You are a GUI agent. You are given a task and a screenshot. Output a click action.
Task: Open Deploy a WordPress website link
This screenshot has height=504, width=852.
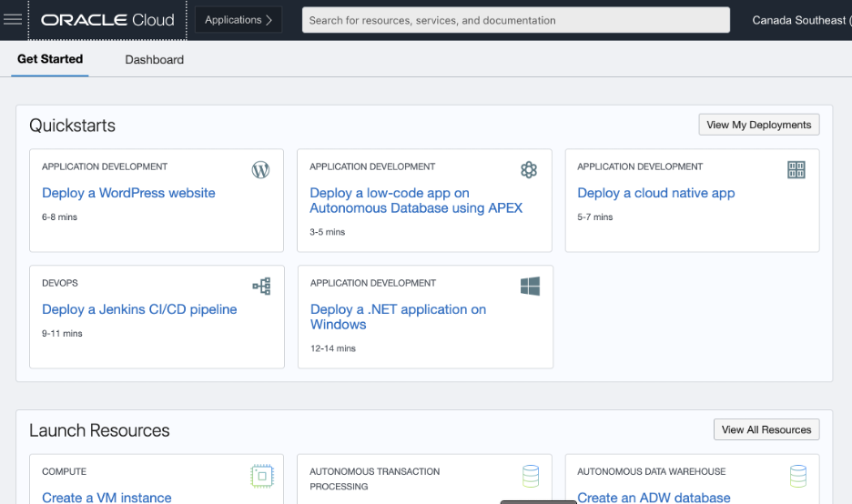[128, 193]
